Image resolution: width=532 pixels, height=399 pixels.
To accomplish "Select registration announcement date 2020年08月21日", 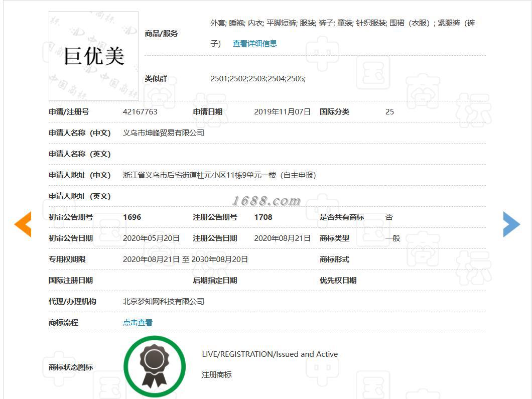I will pos(282,238).
